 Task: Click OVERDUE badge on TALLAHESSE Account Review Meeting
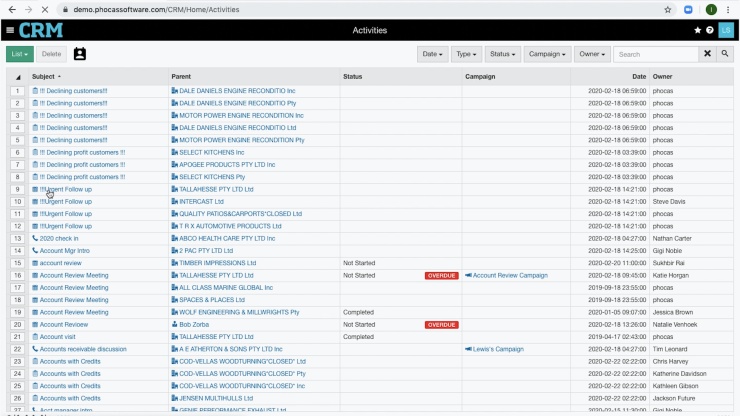point(442,276)
